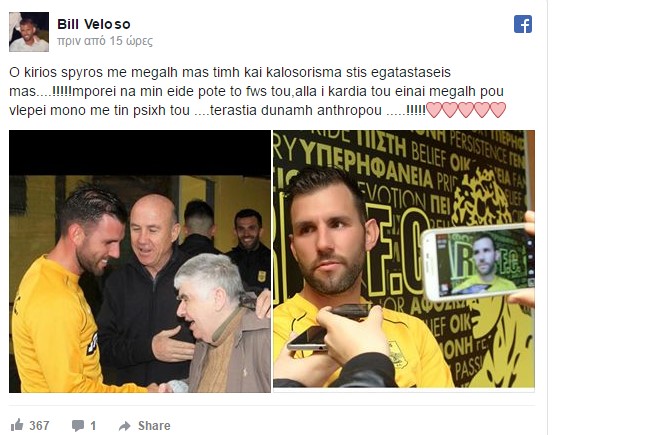View the 367 likes count
This screenshot has height=435, width=649.
point(39,425)
